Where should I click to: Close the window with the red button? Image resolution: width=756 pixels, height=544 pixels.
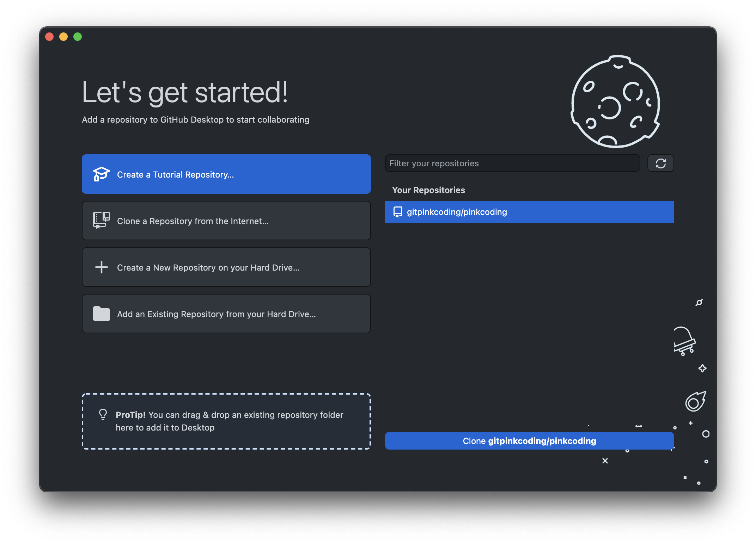click(x=49, y=37)
